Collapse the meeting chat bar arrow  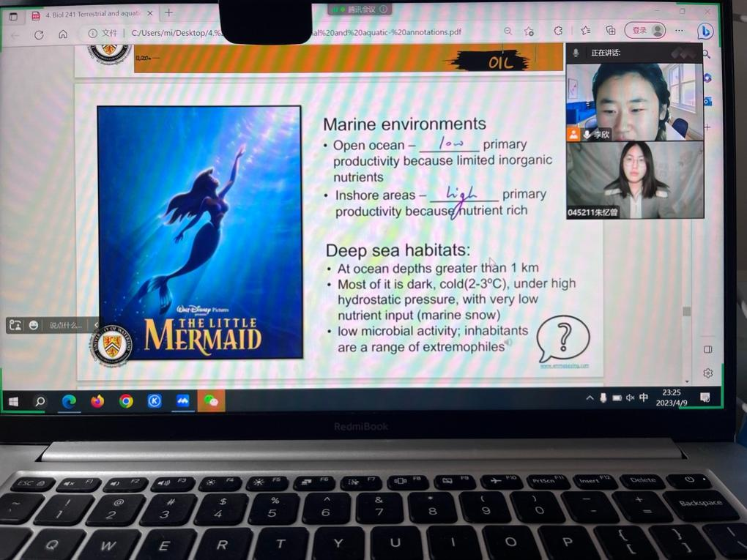93,325
